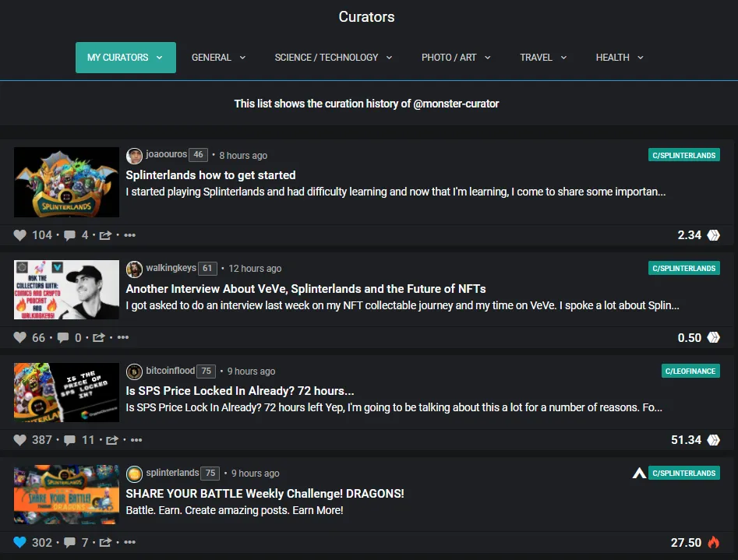Expand the GENERAL curators dropdown
The image size is (738, 560).
click(x=218, y=58)
